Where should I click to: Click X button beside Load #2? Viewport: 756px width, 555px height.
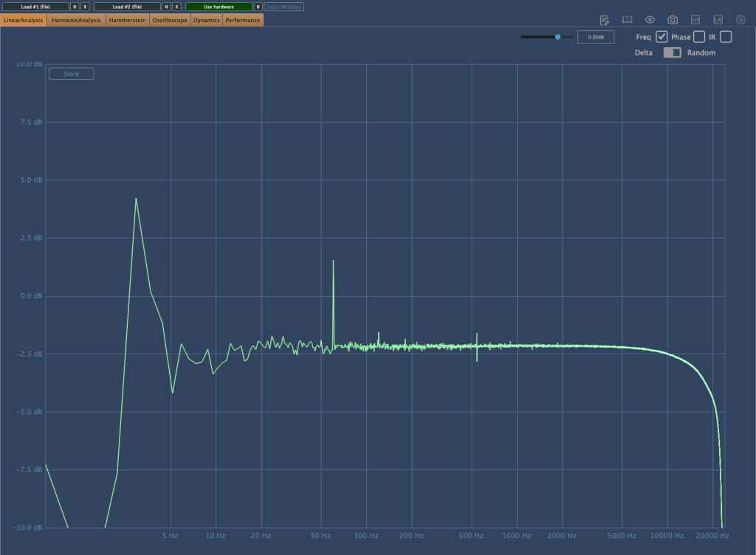coord(176,7)
